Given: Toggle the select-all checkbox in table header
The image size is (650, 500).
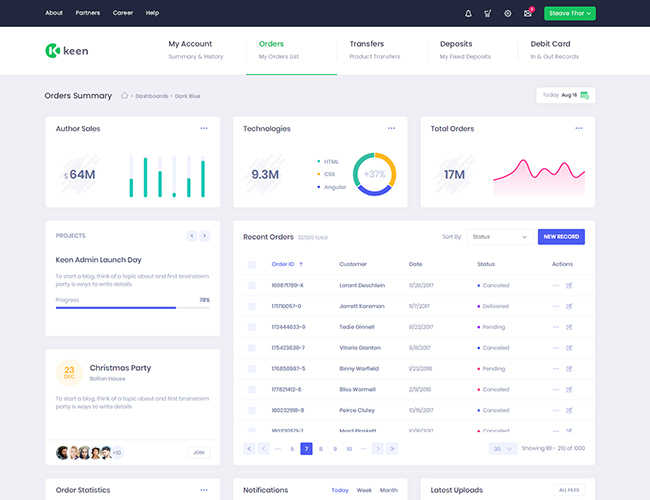Looking at the screenshot, I should point(252,264).
